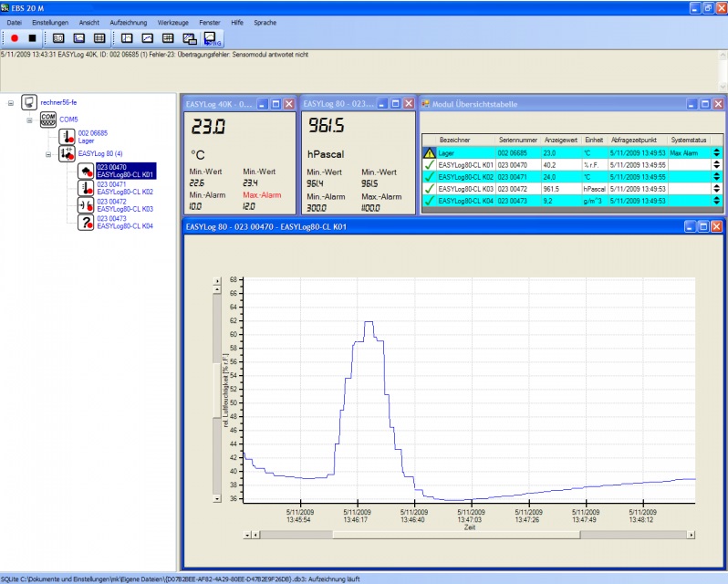This screenshot has width=728, height=584.
Task: Click the Seriennummer column header
Action: 517,140
